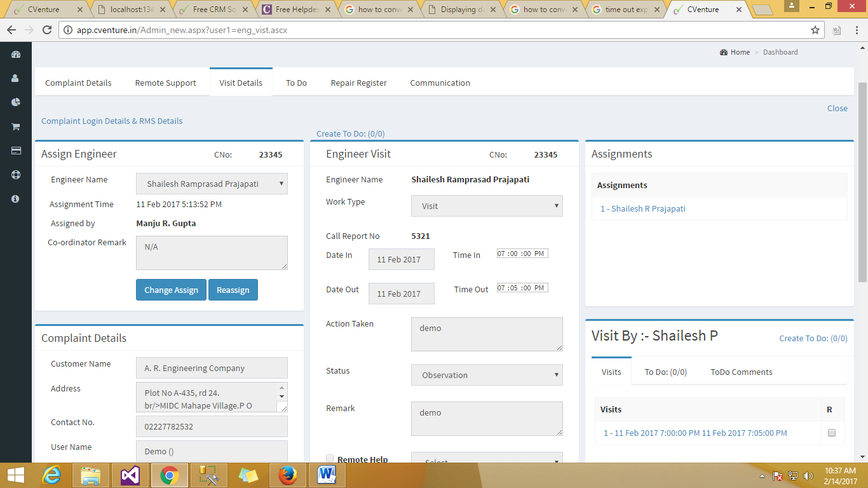The height and width of the screenshot is (488, 868).
Task: Click Create To Do in Visit By panel
Action: click(813, 338)
